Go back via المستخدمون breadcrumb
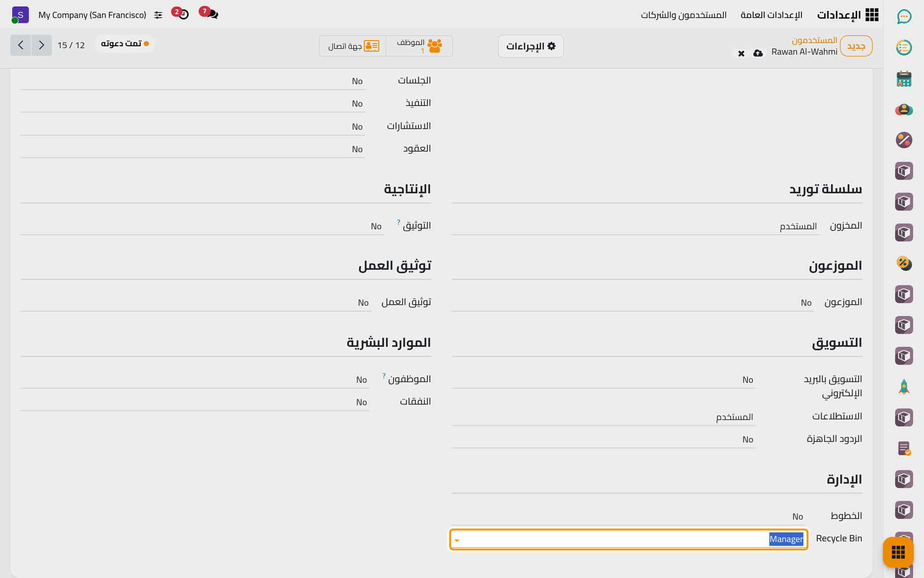This screenshot has width=924, height=578. 814,40
